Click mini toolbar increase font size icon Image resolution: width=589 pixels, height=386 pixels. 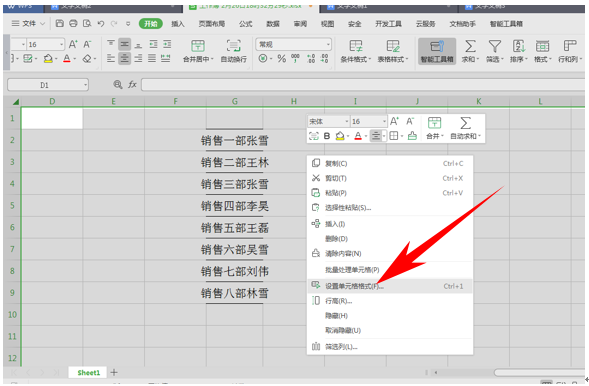point(394,121)
